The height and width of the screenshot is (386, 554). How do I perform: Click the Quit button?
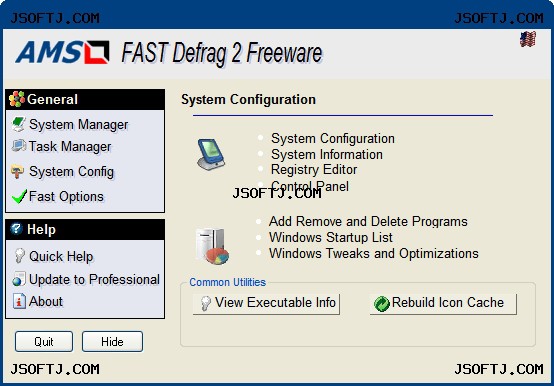[x=44, y=342]
